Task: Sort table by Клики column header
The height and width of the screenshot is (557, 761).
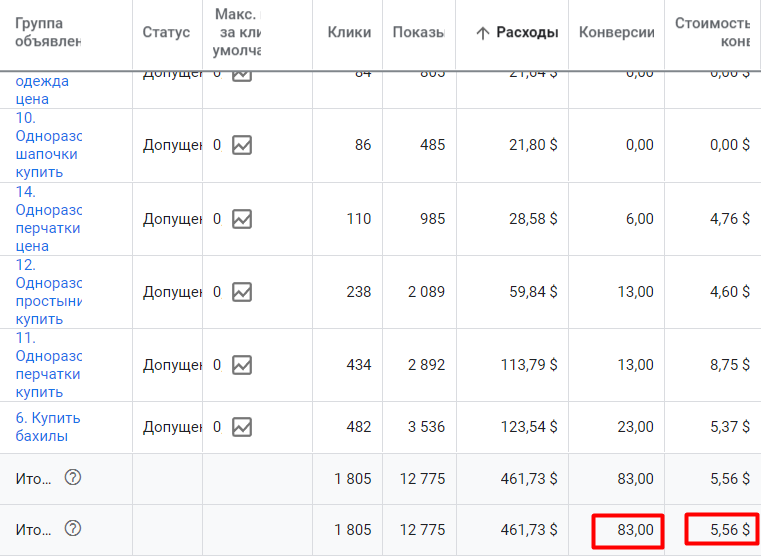Action: pos(349,32)
